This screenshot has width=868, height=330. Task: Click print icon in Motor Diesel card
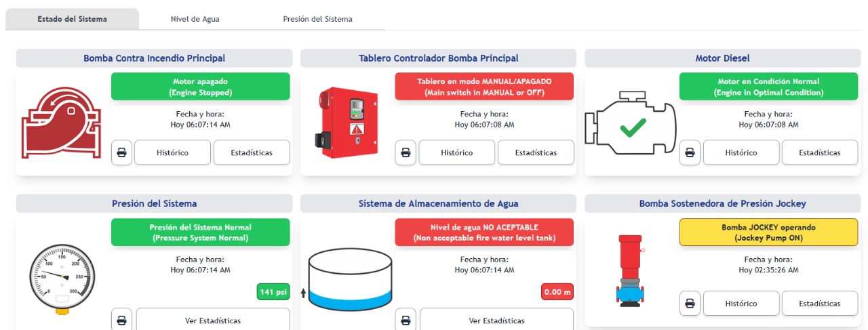point(690,152)
